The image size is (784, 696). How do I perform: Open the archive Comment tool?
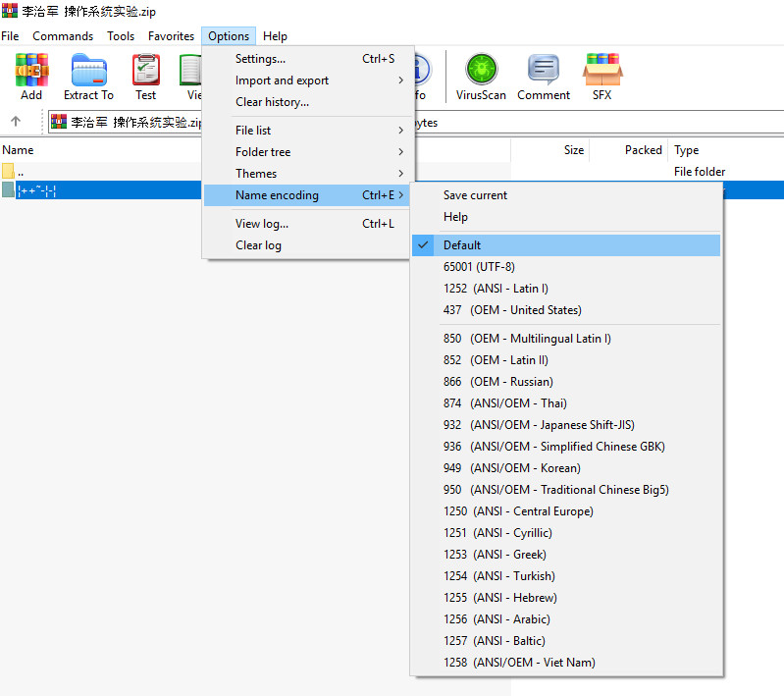click(x=544, y=77)
